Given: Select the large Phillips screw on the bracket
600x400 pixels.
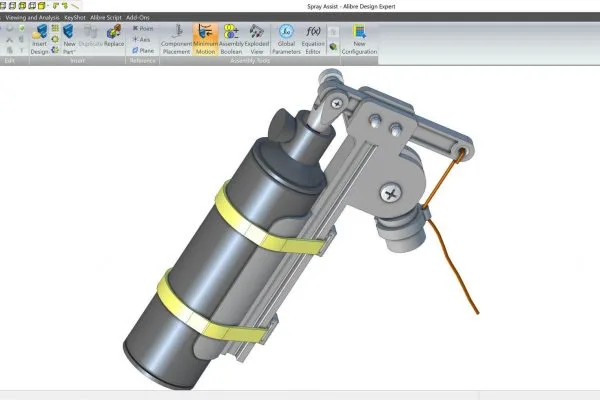Looking at the screenshot, I should (391, 193).
